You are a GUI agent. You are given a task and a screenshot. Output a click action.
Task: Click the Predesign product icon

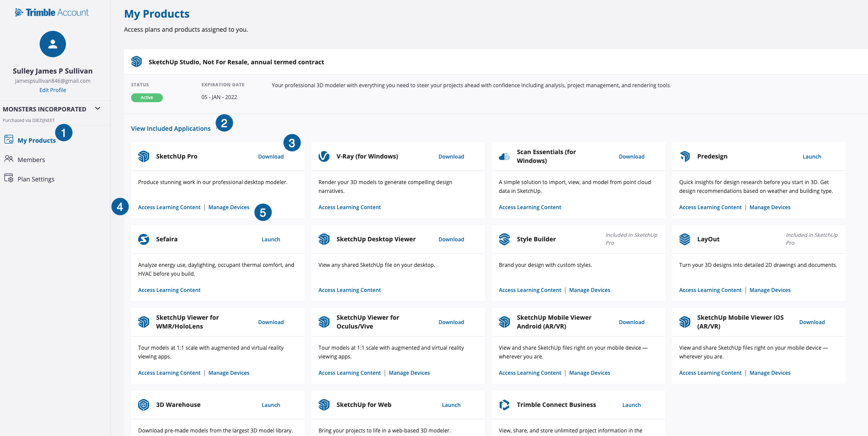click(685, 156)
